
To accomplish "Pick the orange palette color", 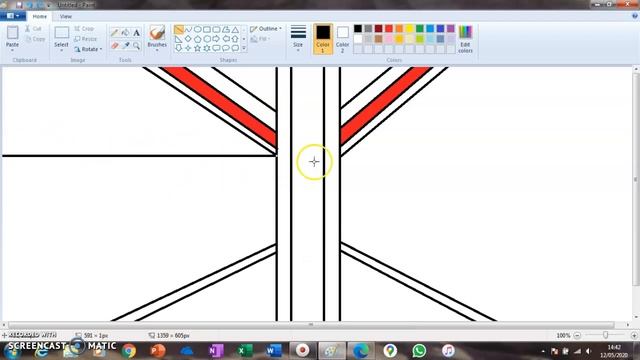I will click(x=399, y=28).
